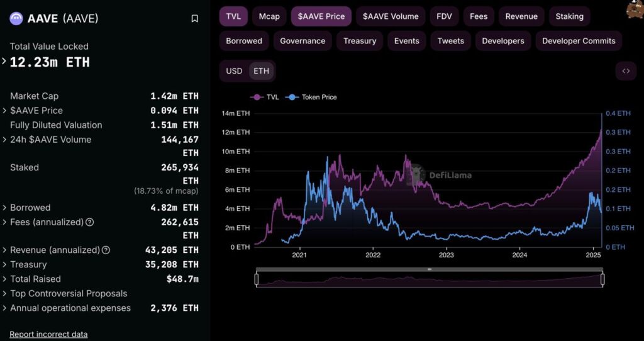This screenshot has width=644, height=341.
Task: Click the $48.7m Total Raised value
Action: point(182,279)
